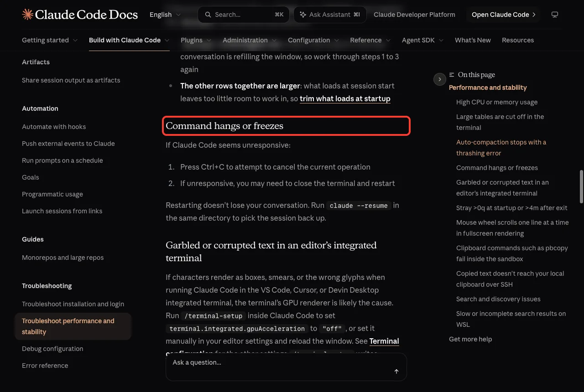This screenshot has height=392, width=584.
Task: Jump to Search and discovery issues
Action: point(498,299)
